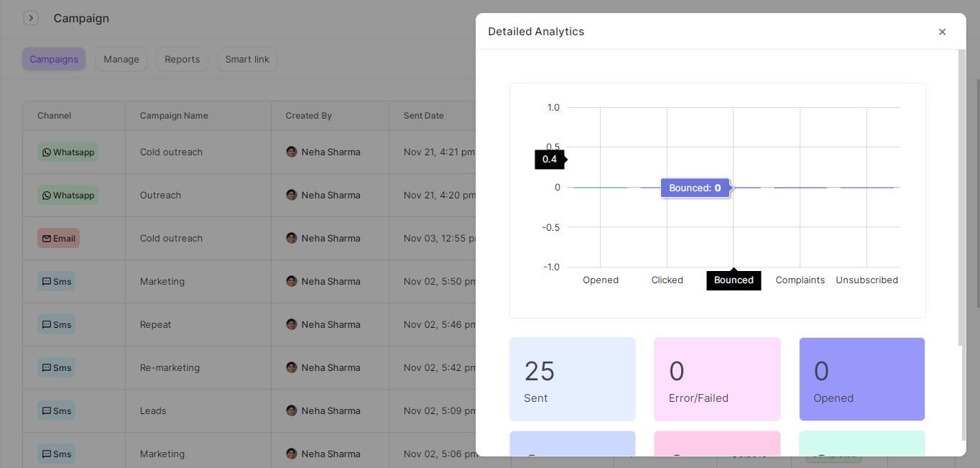Click the 25 Sent stats card
980x468 pixels.
pyautogui.click(x=573, y=378)
